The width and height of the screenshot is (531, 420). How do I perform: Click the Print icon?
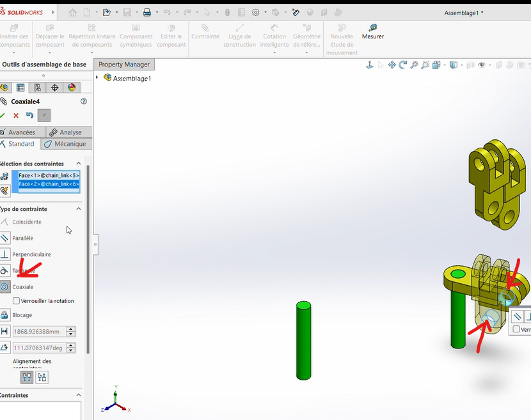click(147, 13)
